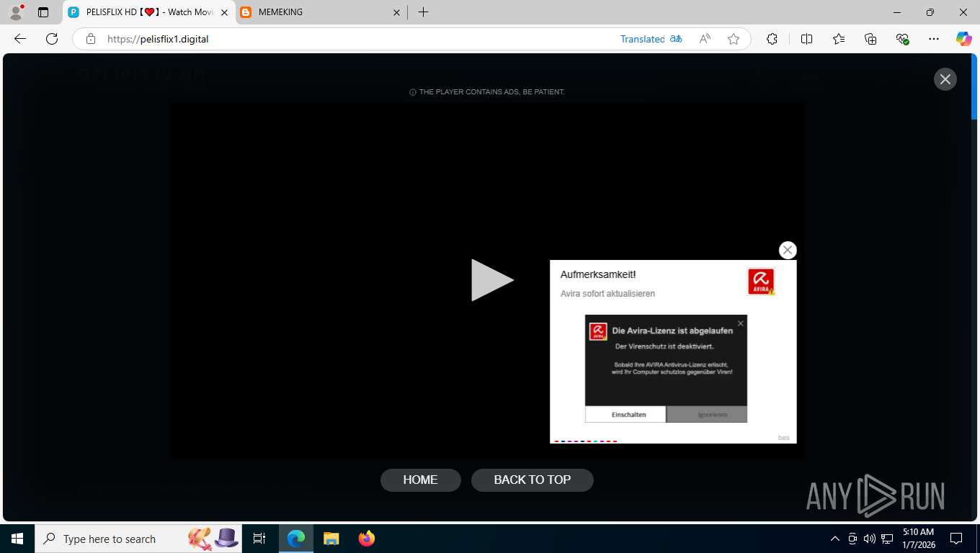Switch to the PELISFLIX HD tab
The image size is (980, 553).
148,12
